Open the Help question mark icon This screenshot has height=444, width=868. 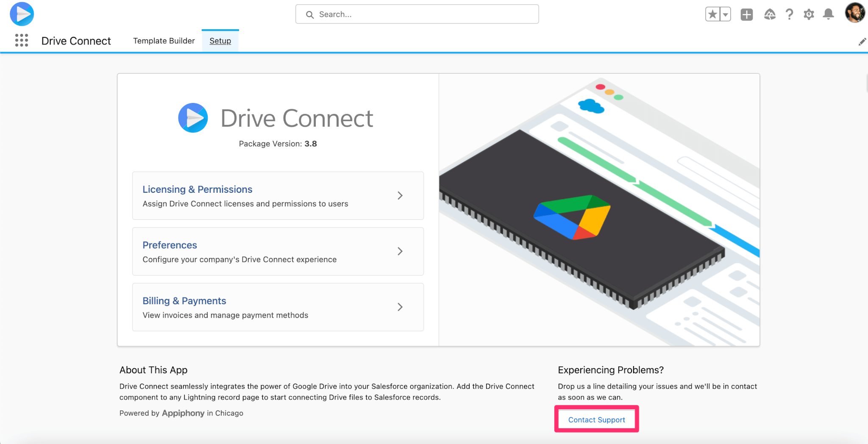click(x=789, y=14)
